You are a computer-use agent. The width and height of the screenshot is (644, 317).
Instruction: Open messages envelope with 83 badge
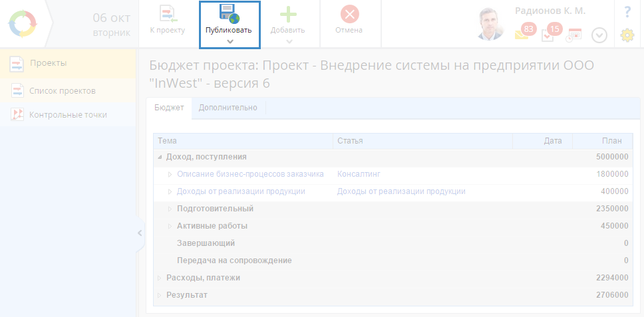click(x=522, y=34)
